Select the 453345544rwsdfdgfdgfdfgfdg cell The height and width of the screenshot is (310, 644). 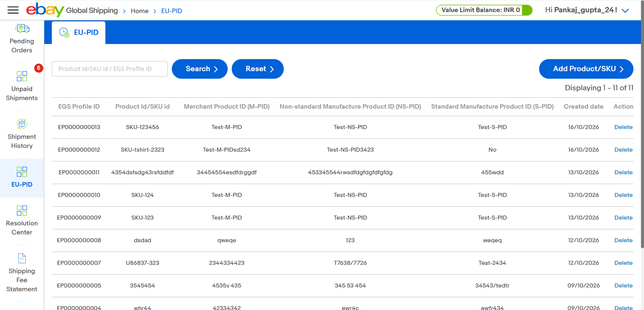pyautogui.click(x=350, y=172)
